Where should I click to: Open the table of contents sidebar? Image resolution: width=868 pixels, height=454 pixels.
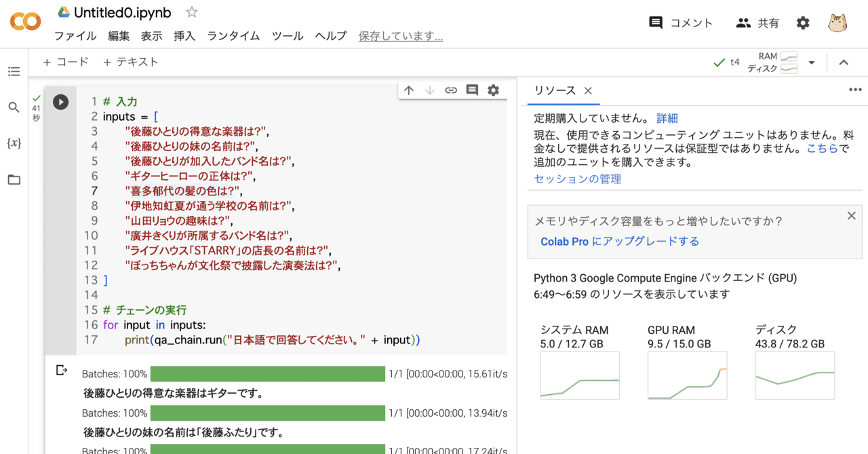[14, 71]
